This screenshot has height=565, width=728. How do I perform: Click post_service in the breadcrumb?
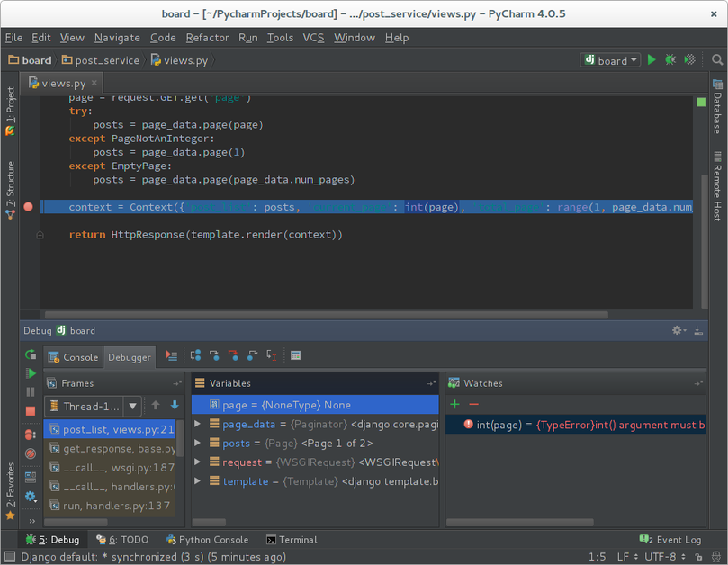pyautogui.click(x=101, y=60)
